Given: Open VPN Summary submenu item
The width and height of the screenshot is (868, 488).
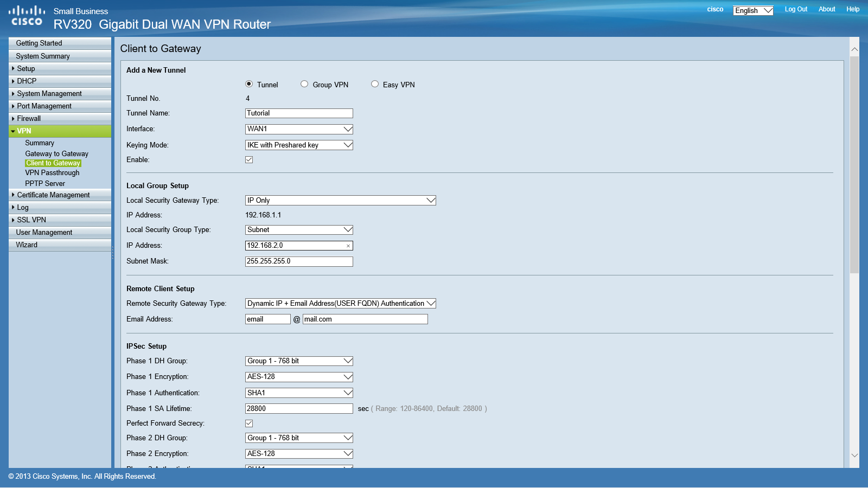Looking at the screenshot, I should (40, 143).
